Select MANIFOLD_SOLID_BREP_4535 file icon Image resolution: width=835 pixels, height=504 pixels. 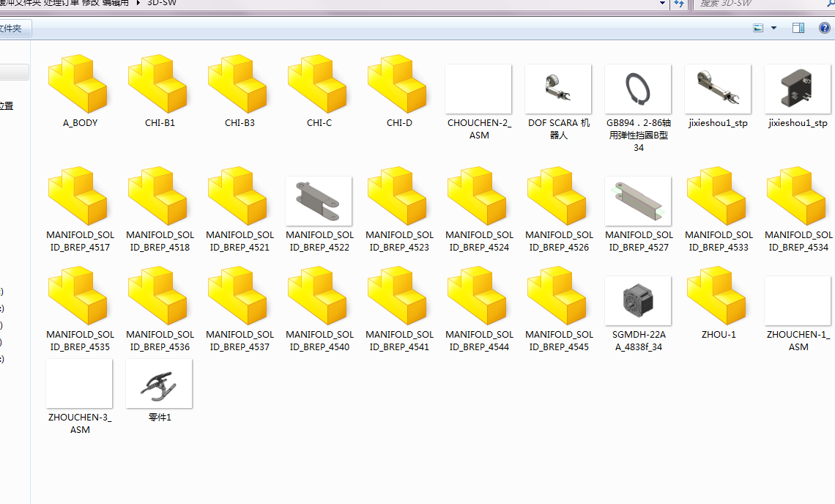(78, 296)
